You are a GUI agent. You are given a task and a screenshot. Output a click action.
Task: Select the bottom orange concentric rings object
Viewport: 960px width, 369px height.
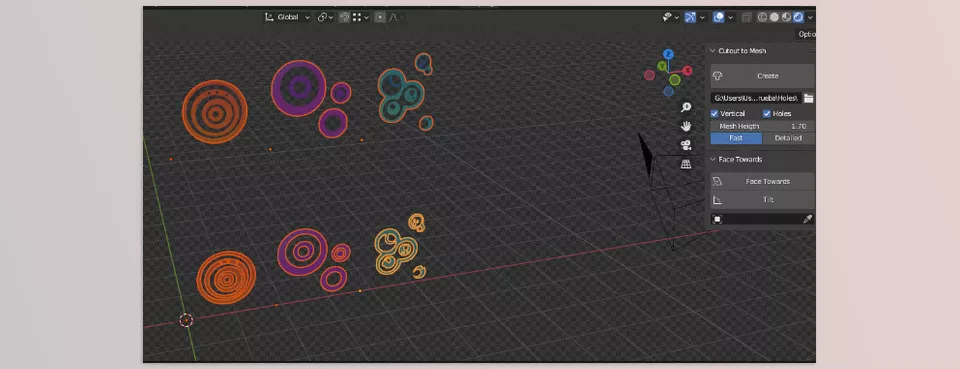coord(226,278)
